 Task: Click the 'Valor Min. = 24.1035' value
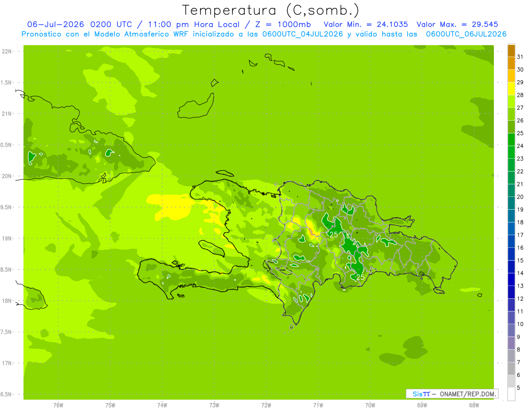pyautogui.click(x=366, y=24)
